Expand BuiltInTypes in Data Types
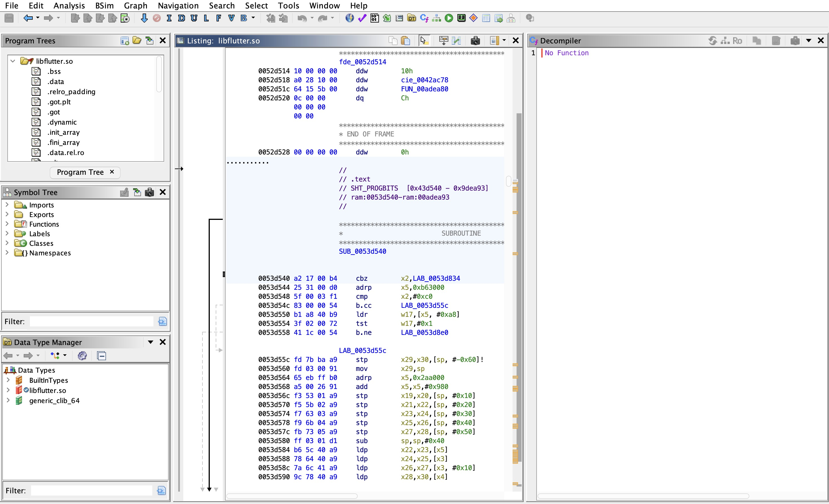Viewport: 829px width, 504px height. coord(8,380)
